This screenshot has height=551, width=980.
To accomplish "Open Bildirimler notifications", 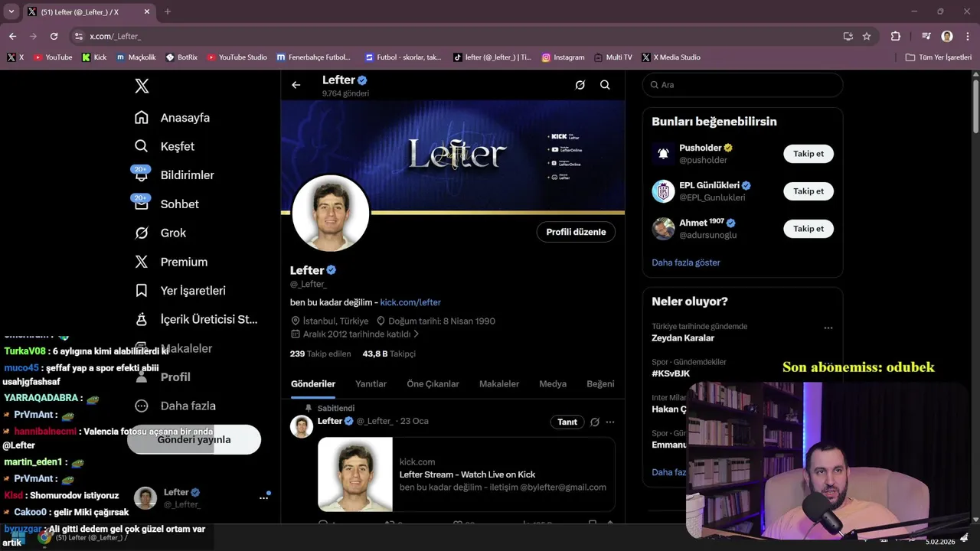I will [x=175, y=175].
